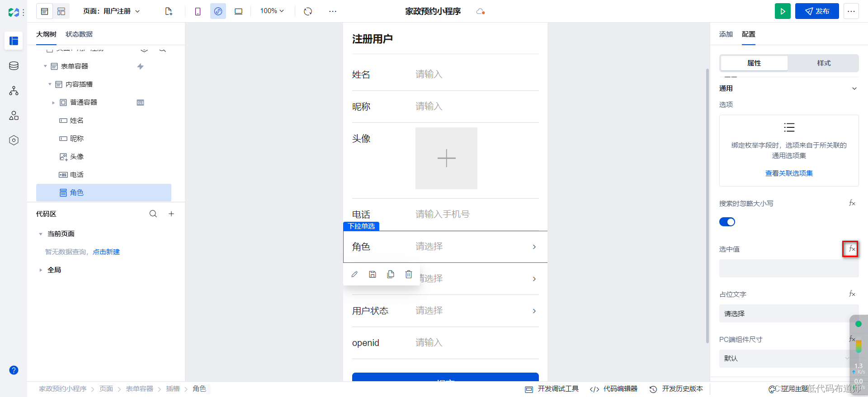This screenshot has height=397, width=868.
Task: Open the 100% zoom dropdown
Action: click(x=272, y=11)
